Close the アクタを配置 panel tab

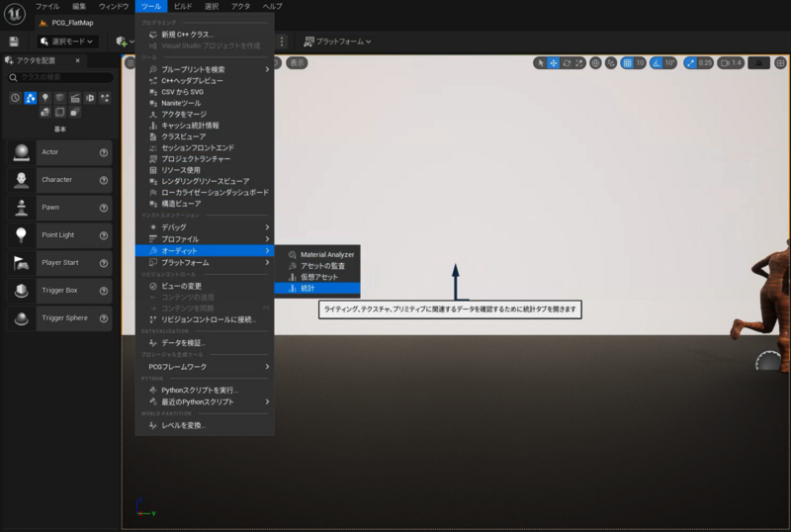(x=78, y=60)
